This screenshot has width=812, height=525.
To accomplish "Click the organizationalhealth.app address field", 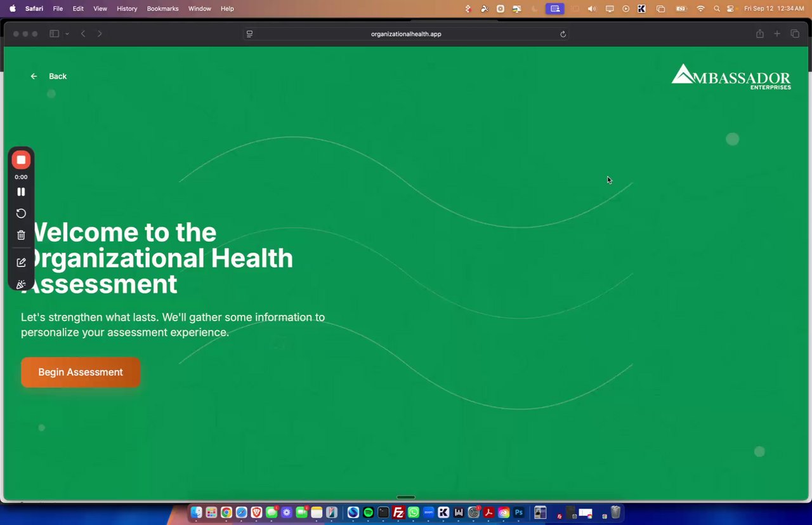I will pyautogui.click(x=406, y=34).
